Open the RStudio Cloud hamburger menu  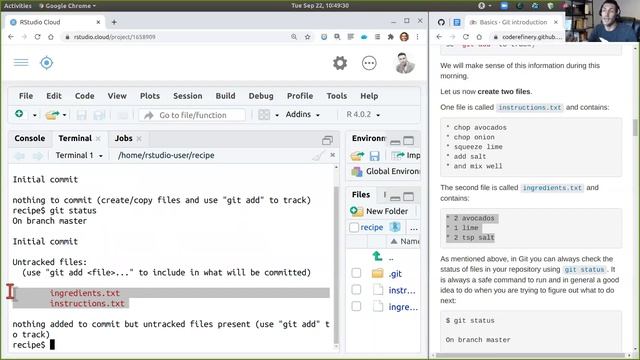click(x=21, y=62)
